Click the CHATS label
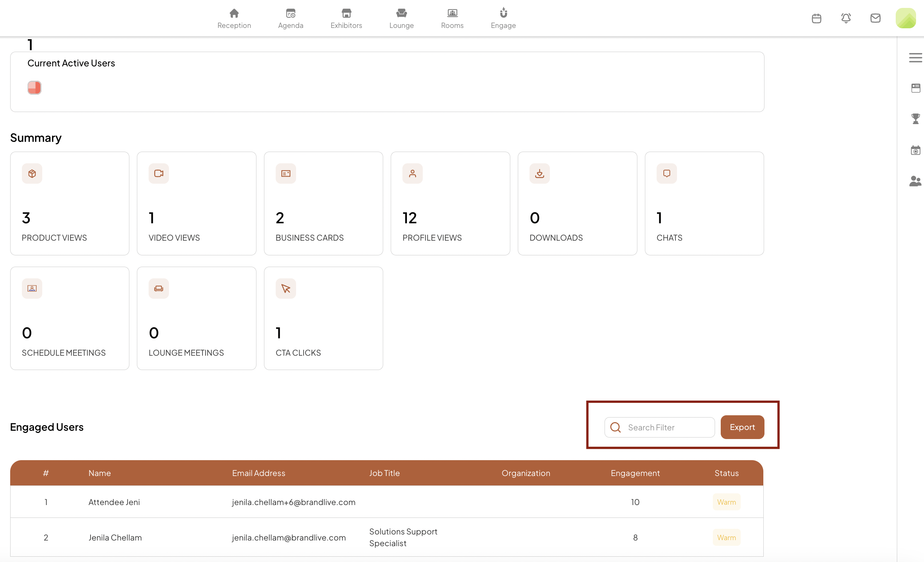 [669, 238]
